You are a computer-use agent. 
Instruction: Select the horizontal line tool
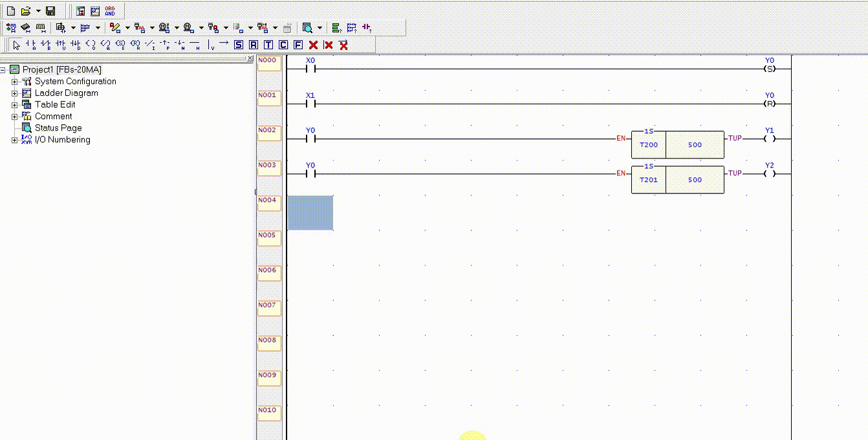(x=194, y=45)
